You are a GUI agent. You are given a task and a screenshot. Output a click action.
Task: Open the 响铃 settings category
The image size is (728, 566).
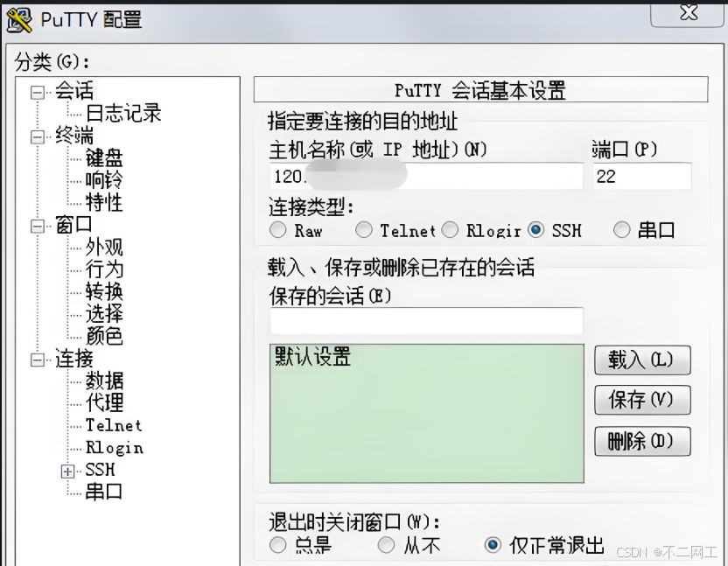tap(104, 179)
